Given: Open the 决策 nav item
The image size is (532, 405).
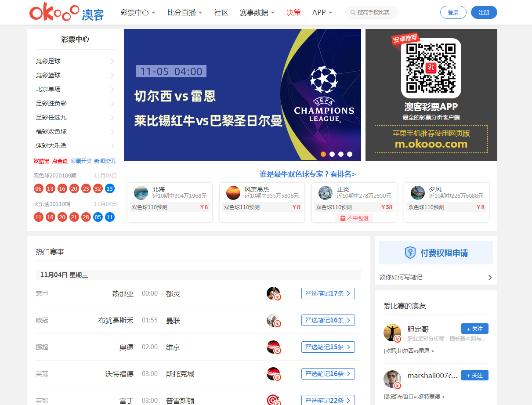Looking at the screenshot, I should pos(293,13).
